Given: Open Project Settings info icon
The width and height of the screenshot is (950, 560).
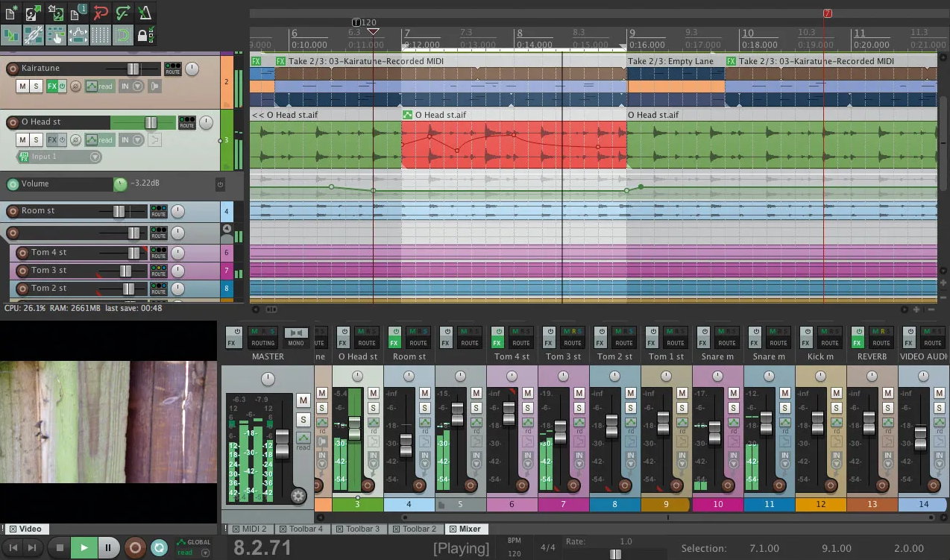Looking at the screenshot, I should [x=78, y=13].
